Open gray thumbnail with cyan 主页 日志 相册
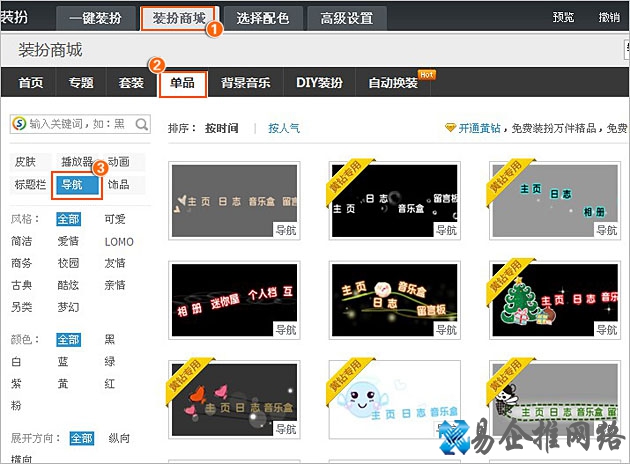This screenshot has height=464, width=630. pyautogui.click(x=555, y=200)
